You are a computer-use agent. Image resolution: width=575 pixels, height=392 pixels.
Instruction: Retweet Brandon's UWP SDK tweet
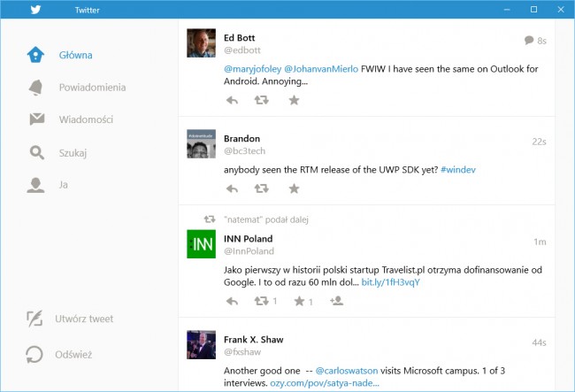point(262,188)
